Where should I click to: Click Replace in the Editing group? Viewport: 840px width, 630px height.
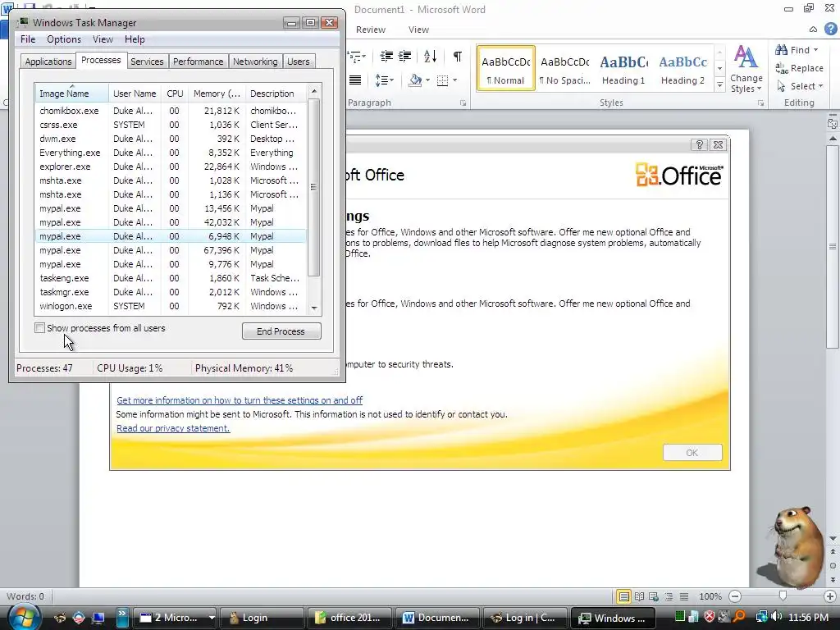(799, 68)
